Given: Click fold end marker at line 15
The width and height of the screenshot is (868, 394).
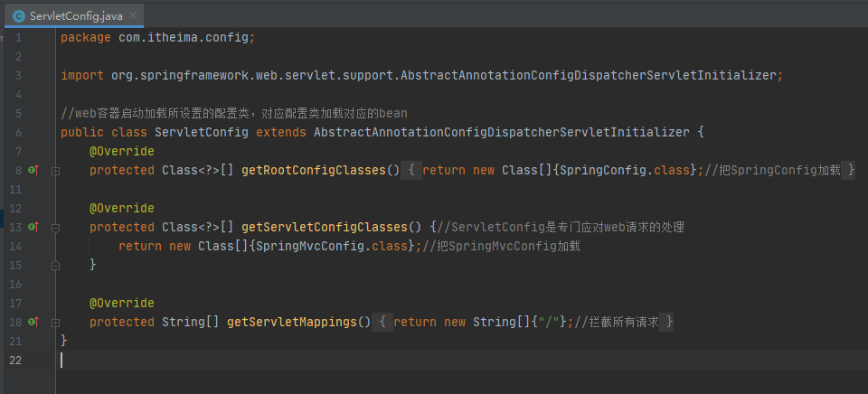Looking at the screenshot, I should (x=55, y=266).
